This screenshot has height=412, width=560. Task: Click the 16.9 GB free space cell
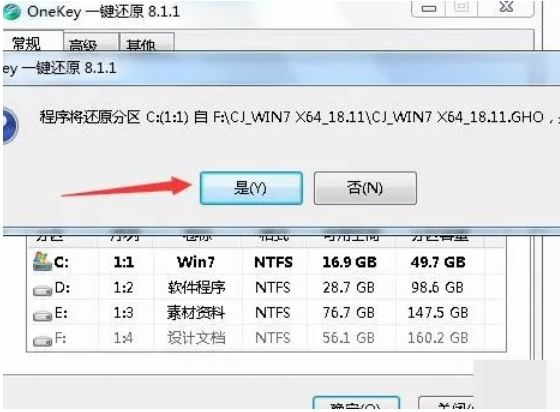click(x=349, y=262)
